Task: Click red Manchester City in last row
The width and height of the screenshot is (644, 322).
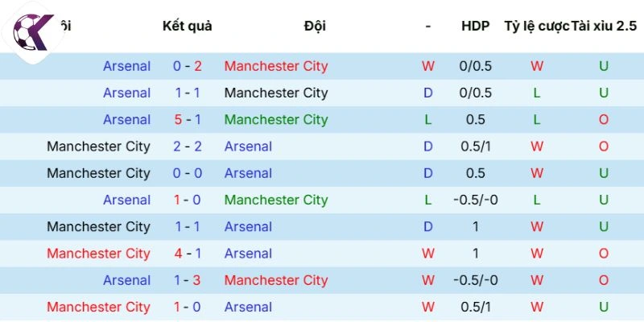Action: (98, 307)
